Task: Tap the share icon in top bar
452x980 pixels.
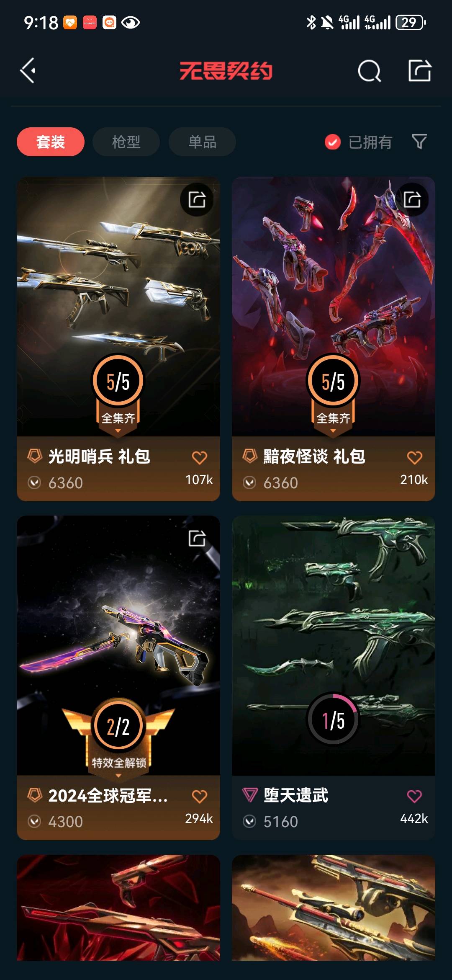Action: 419,70
